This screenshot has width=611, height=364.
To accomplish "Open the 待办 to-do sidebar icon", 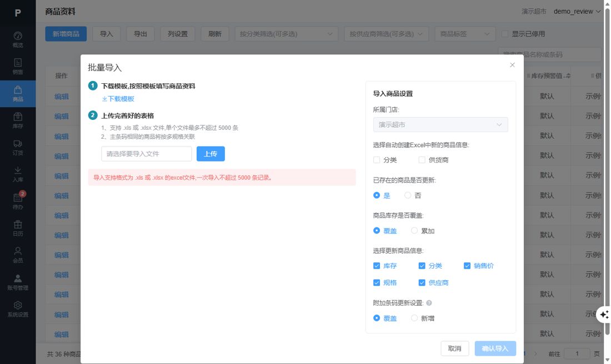I will pos(18,201).
